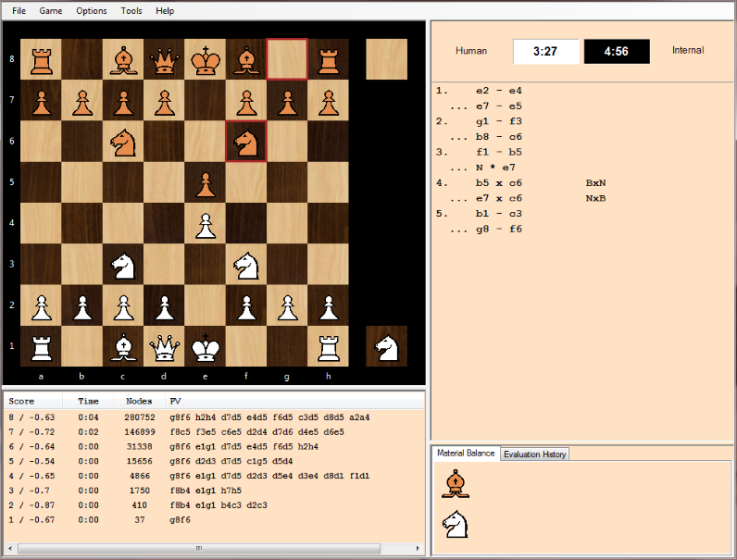
Task: Open the Tools menu
Action: pos(131,10)
